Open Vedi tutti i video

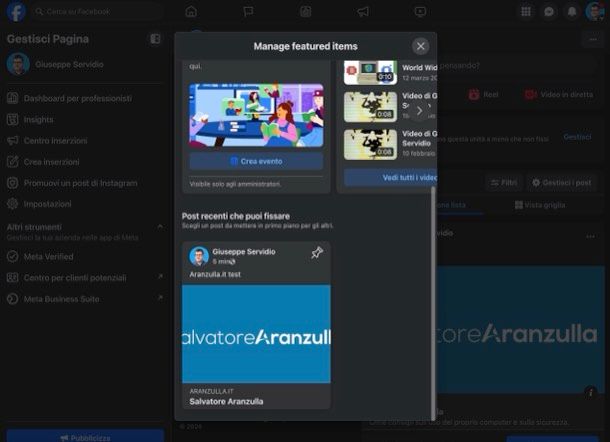(390, 178)
